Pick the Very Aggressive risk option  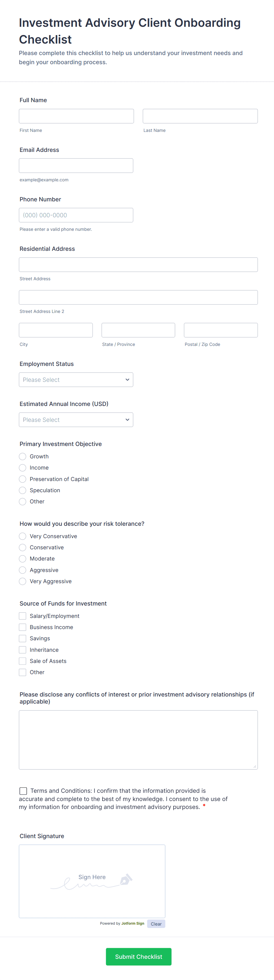(x=23, y=581)
